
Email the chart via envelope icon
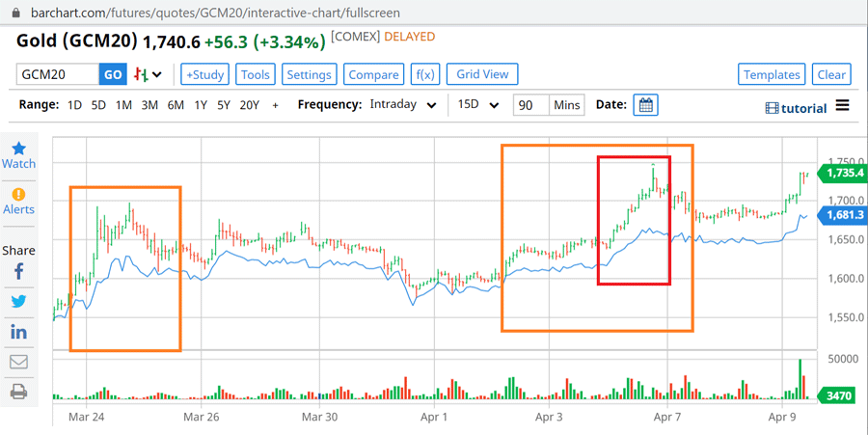18,362
